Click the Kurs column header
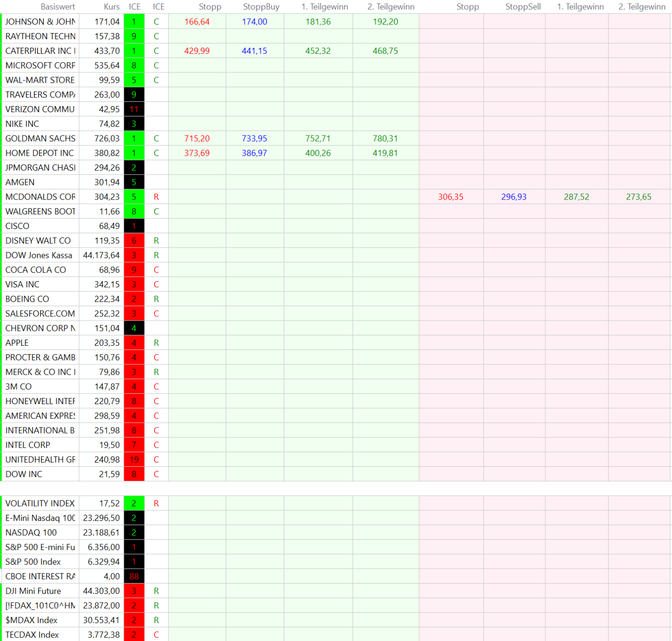This screenshot has width=672, height=641. [111, 7]
